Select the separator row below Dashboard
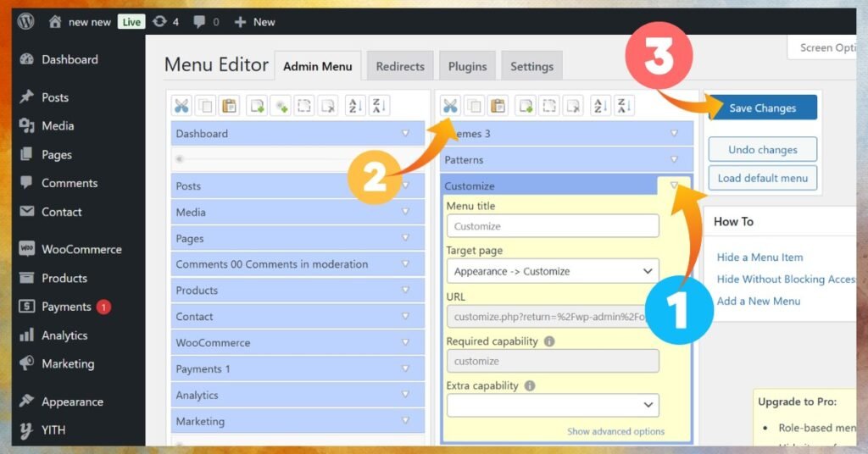This screenshot has height=454, width=868. pos(298,159)
